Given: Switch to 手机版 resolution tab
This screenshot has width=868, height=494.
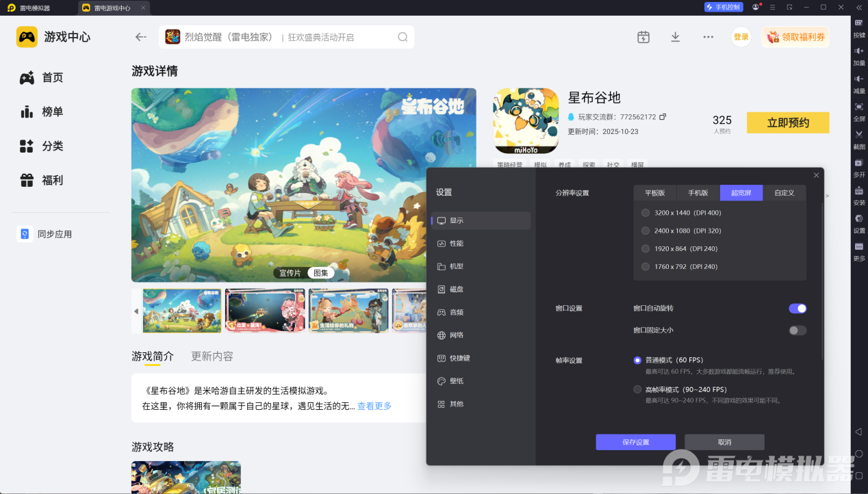Looking at the screenshot, I should (698, 193).
